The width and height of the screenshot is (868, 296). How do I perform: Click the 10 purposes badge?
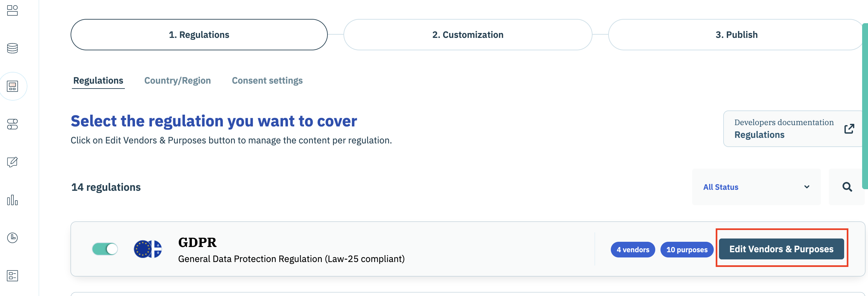click(x=687, y=250)
